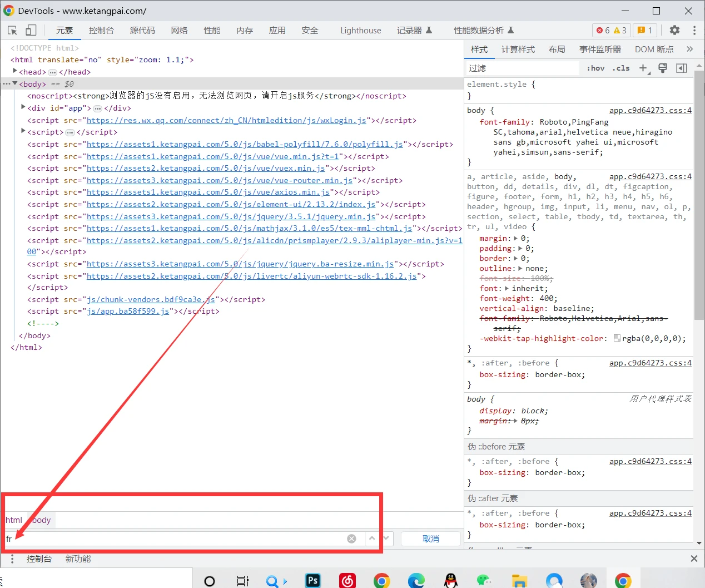
Task: Expand the margin shorthand property
Action: point(515,238)
